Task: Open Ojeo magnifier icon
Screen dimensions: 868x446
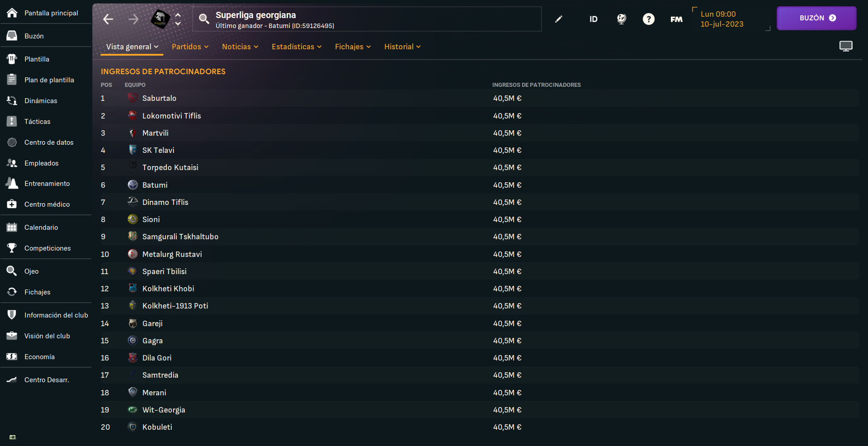Action: [x=12, y=271]
